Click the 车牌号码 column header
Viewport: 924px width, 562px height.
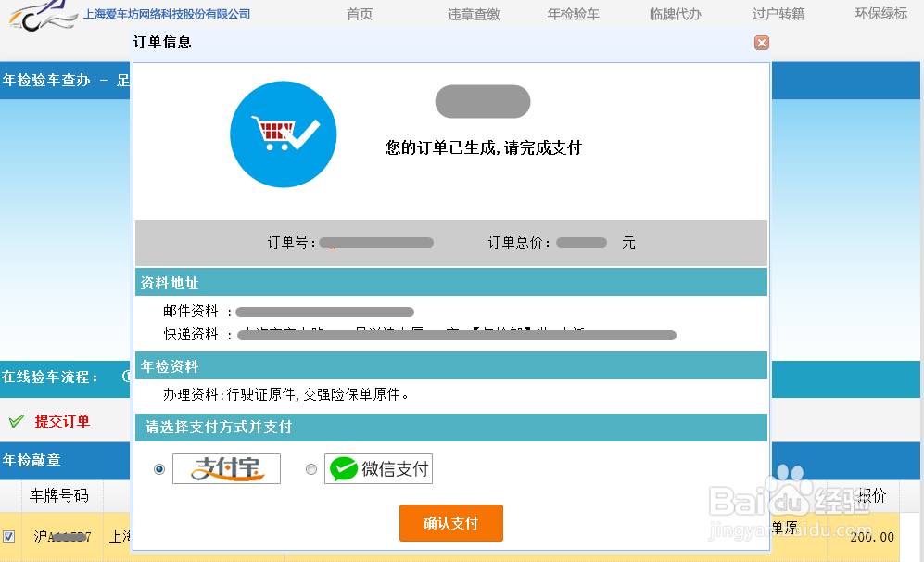pos(59,495)
